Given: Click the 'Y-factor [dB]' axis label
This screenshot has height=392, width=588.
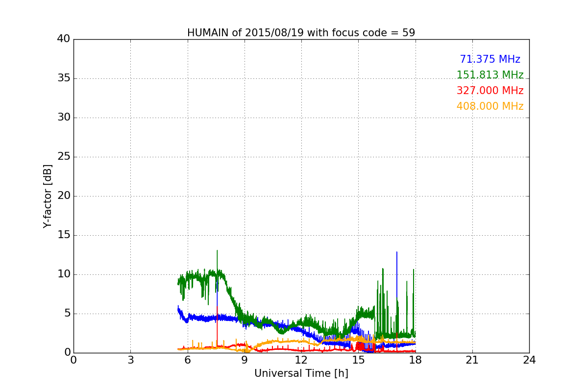Looking at the screenshot, I should pyautogui.click(x=47, y=196).
